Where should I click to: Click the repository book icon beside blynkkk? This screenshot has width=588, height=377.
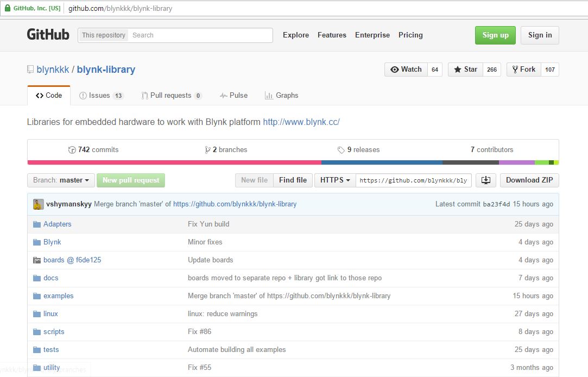point(31,69)
